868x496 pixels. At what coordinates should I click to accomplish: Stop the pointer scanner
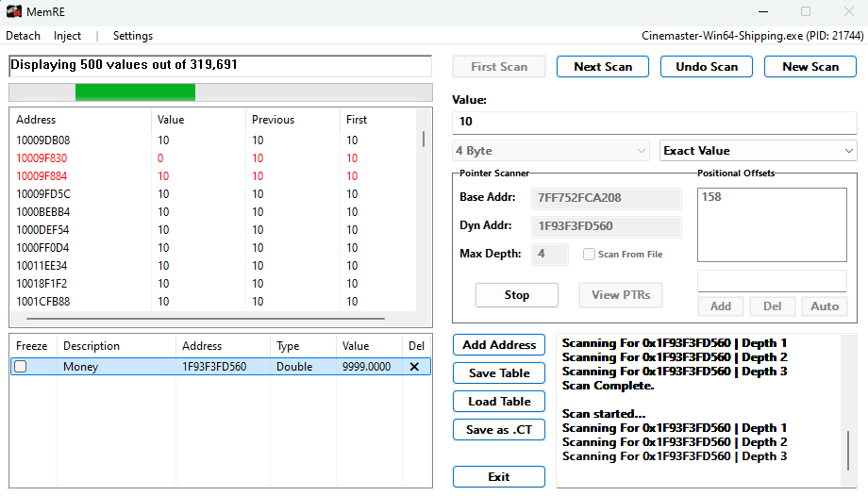point(516,295)
